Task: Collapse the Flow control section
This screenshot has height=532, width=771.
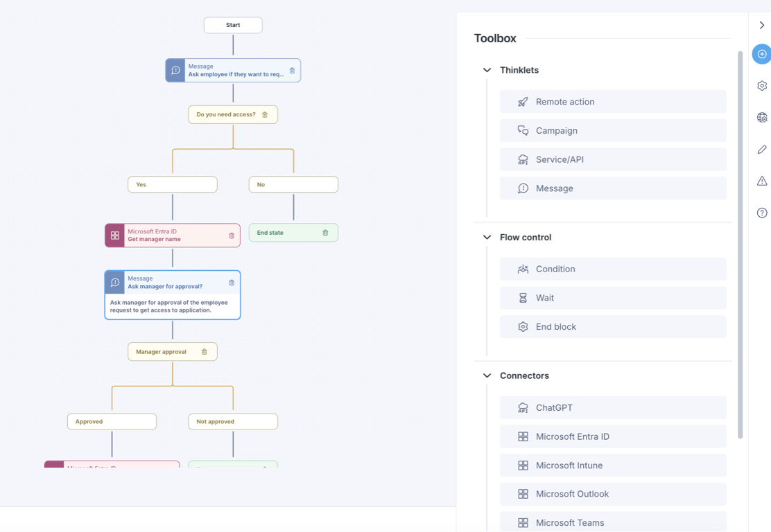Action: click(x=487, y=237)
